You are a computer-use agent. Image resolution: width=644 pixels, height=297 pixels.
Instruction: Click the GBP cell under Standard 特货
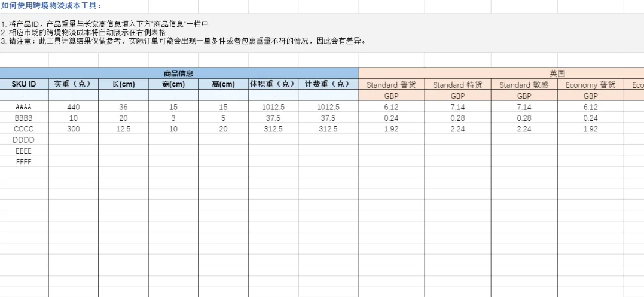[x=457, y=96]
